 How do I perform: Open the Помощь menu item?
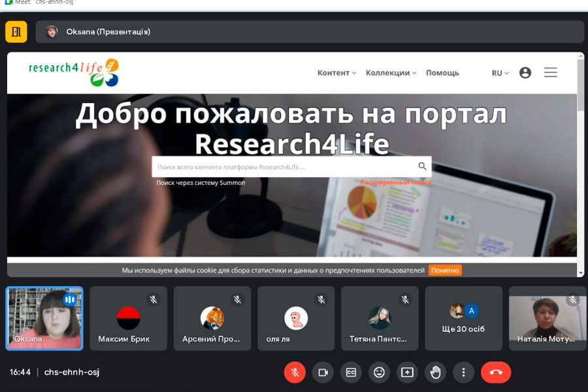[442, 73]
